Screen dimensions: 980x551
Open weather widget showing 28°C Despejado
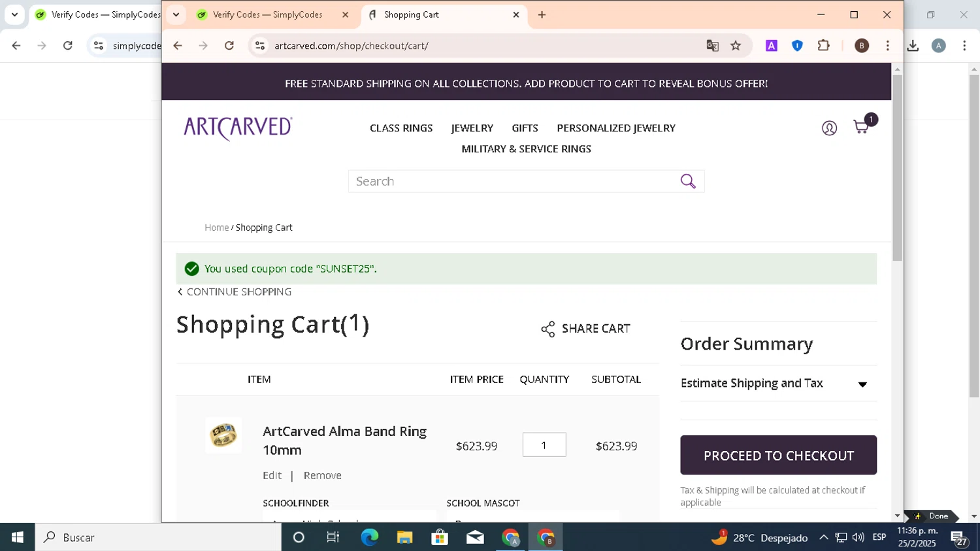(759, 537)
